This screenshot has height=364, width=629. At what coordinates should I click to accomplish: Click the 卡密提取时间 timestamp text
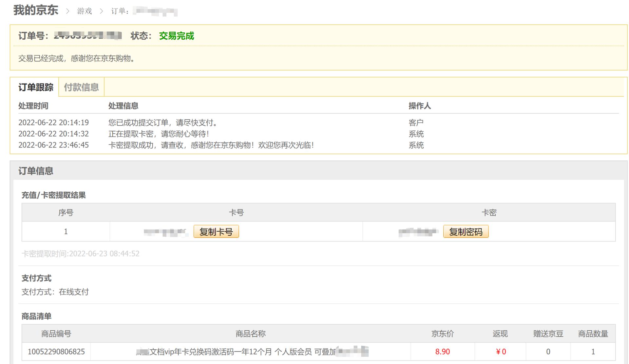[81, 254]
